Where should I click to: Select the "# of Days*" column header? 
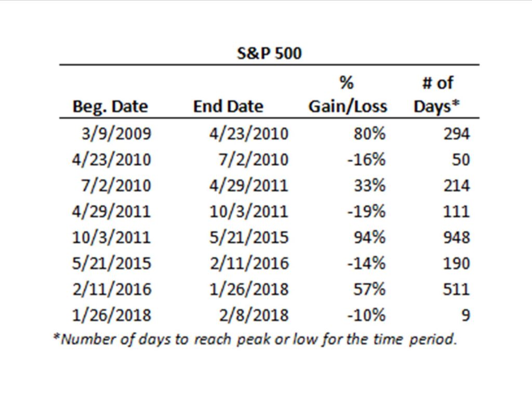click(x=437, y=95)
